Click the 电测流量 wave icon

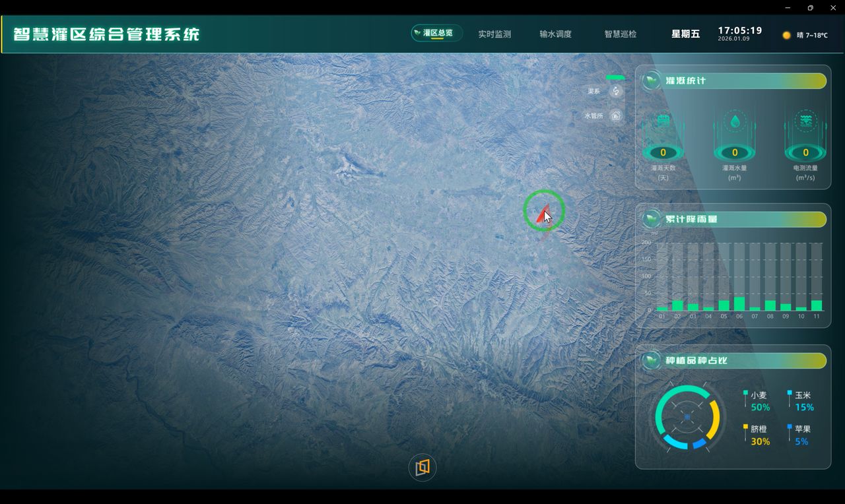pyautogui.click(x=805, y=121)
